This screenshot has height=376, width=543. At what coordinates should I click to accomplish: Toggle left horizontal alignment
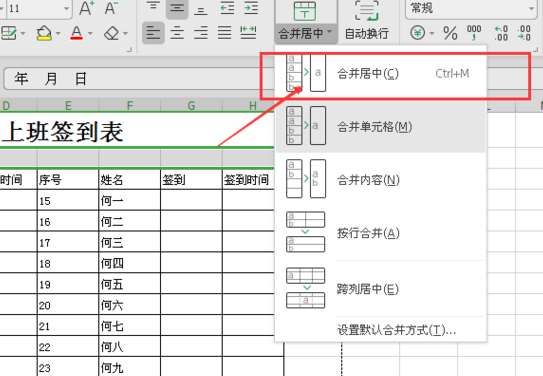pyautogui.click(x=153, y=33)
